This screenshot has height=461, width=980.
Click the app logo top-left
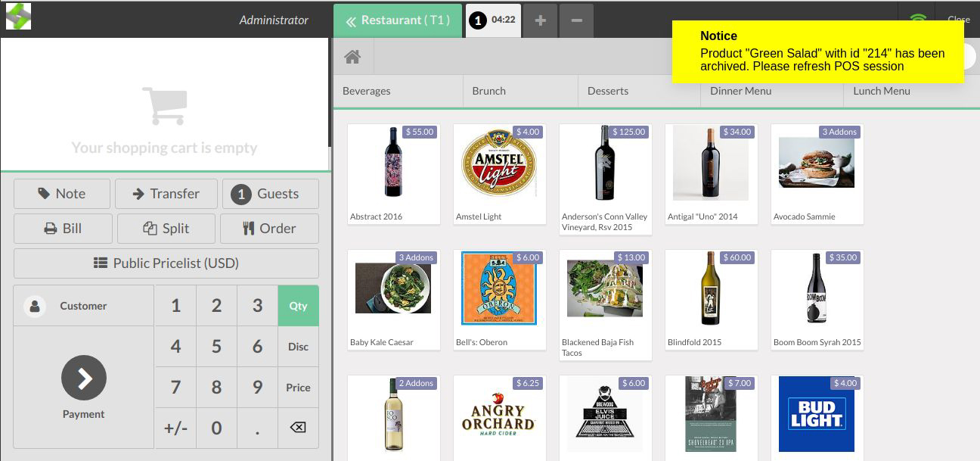(18, 16)
